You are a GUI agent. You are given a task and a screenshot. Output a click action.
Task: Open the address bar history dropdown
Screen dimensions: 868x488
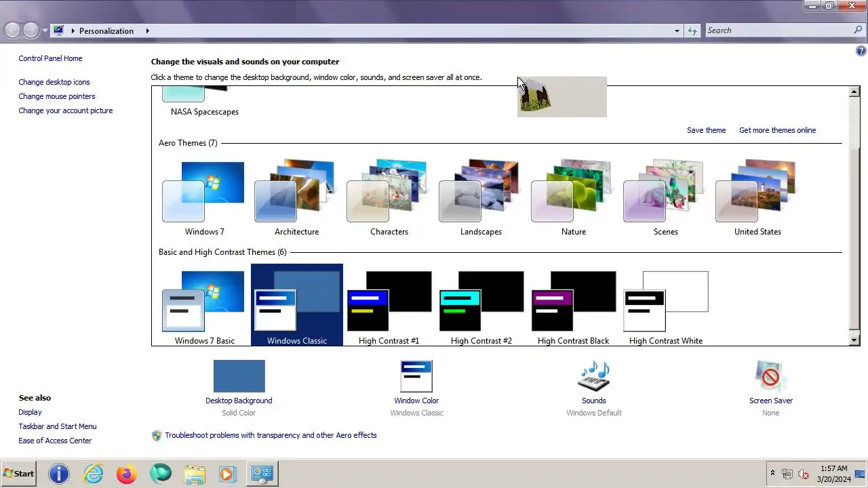(677, 30)
